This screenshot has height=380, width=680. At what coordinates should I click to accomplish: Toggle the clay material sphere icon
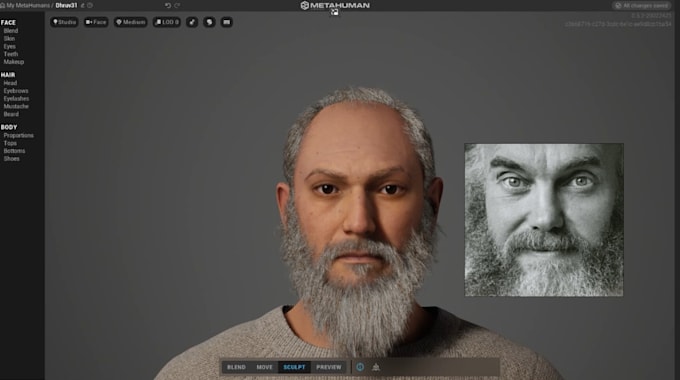tap(209, 22)
